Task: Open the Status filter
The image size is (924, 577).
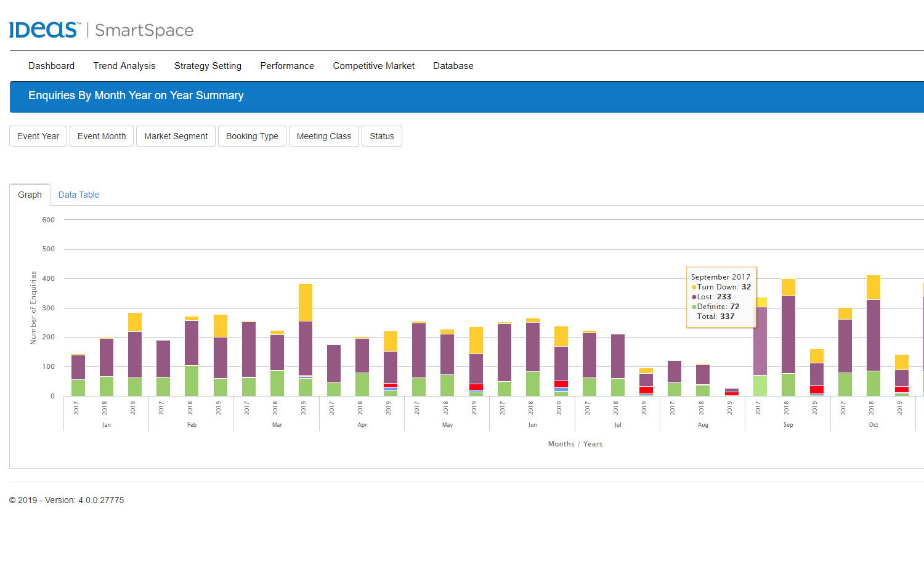Action: [x=381, y=136]
